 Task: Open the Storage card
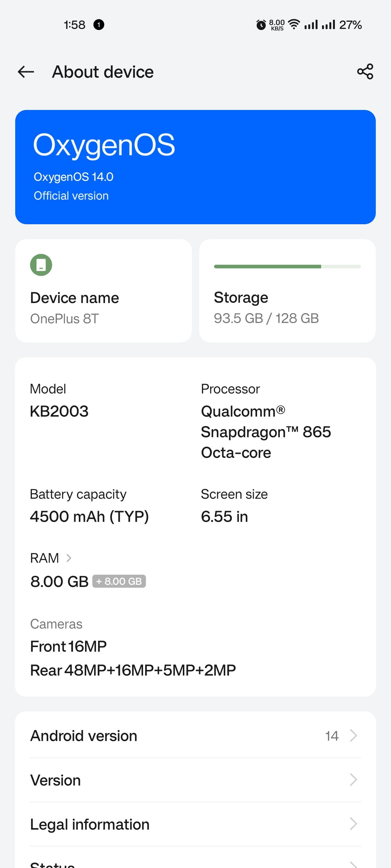coord(287,291)
